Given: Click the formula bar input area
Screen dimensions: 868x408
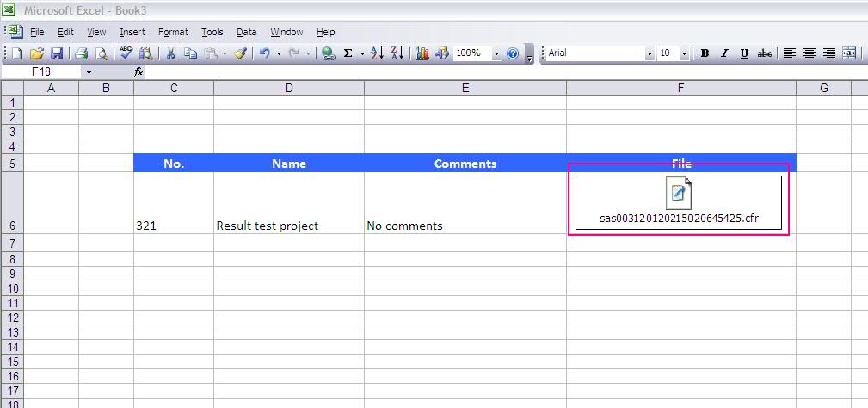Looking at the screenshot, I should click(x=507, y=72).
